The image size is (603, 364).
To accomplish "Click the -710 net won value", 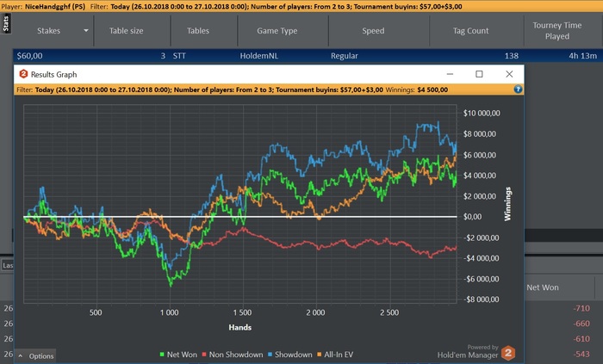I will pos(581,308).
